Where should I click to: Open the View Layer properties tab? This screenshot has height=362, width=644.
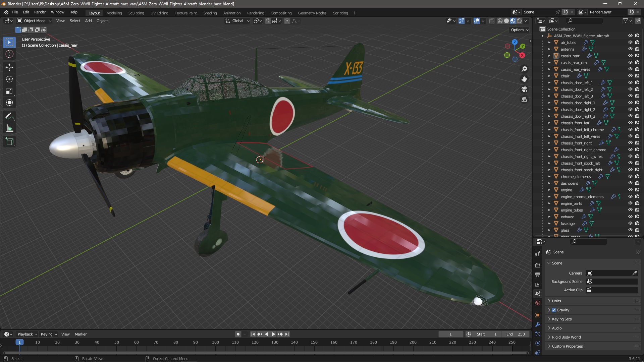[x=538, y=284]
